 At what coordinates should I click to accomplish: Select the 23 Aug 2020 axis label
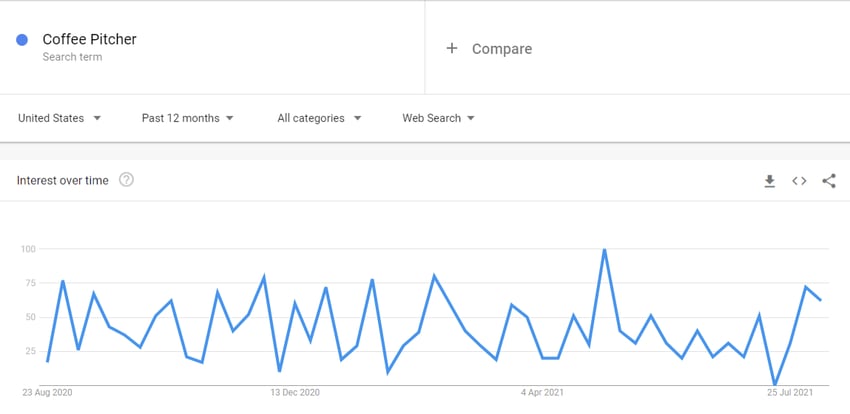coord(47,392)
